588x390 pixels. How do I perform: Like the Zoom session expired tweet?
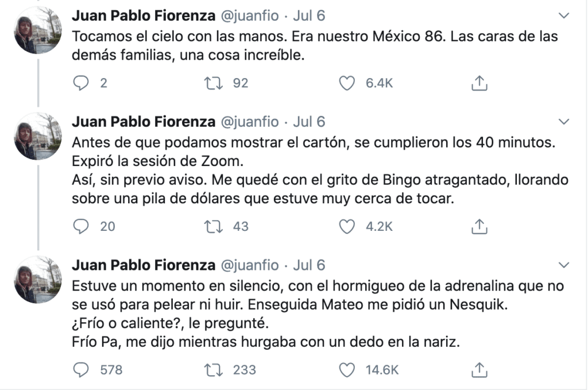coord(346,227)
